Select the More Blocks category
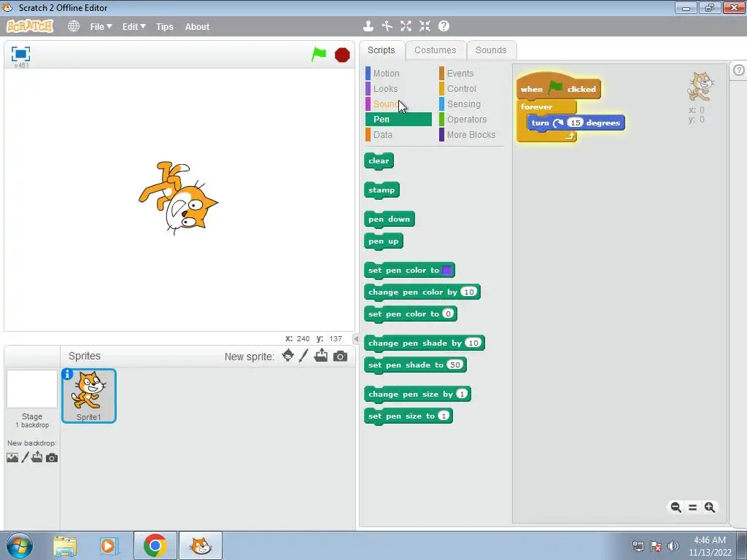The height and width of the screenshot is (560, 747). point(471,135)
